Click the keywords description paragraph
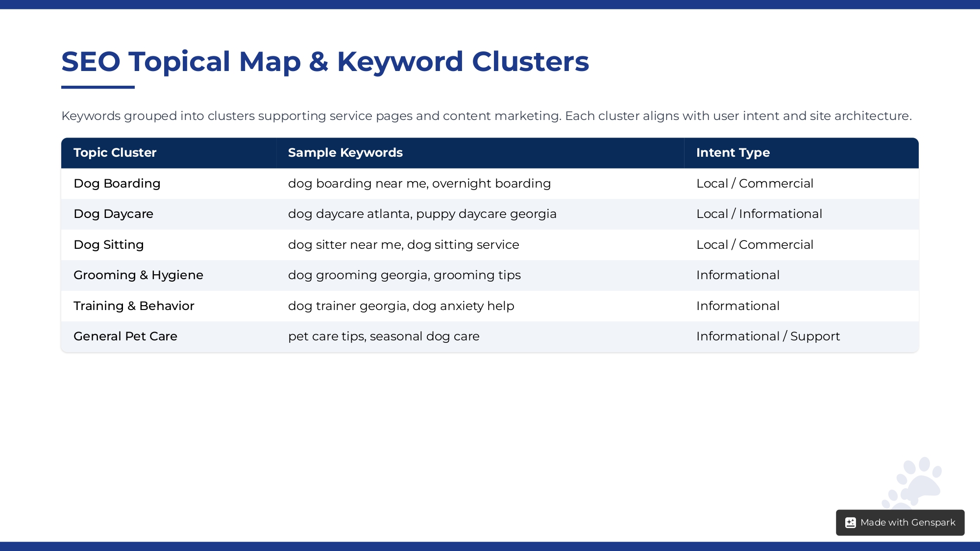 (486, 116)
